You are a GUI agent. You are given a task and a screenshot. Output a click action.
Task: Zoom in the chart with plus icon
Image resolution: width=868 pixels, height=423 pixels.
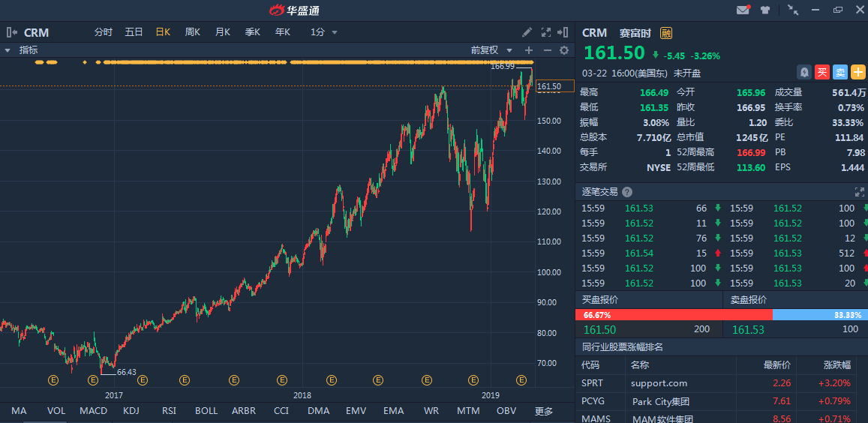click(529, 50)
